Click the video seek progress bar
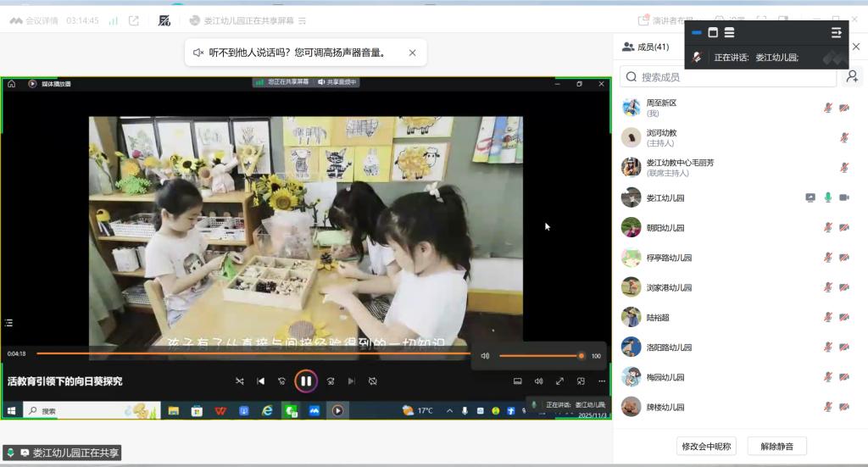 coord(254,353)
